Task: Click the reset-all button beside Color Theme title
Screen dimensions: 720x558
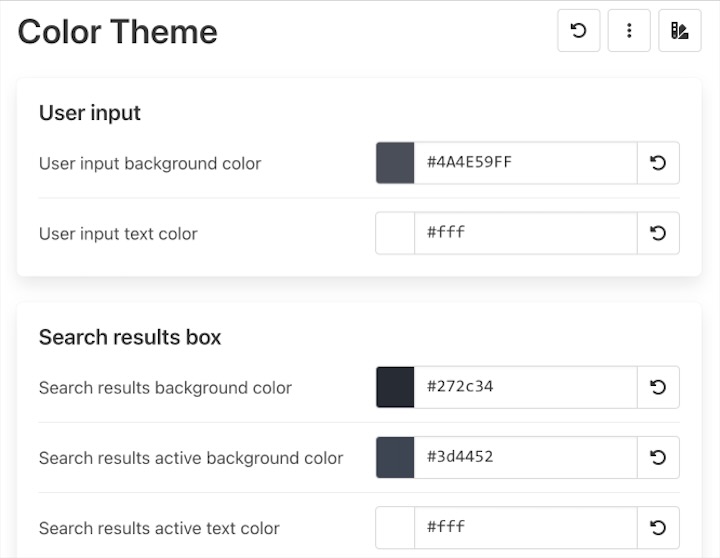Action: coord(578,31)
